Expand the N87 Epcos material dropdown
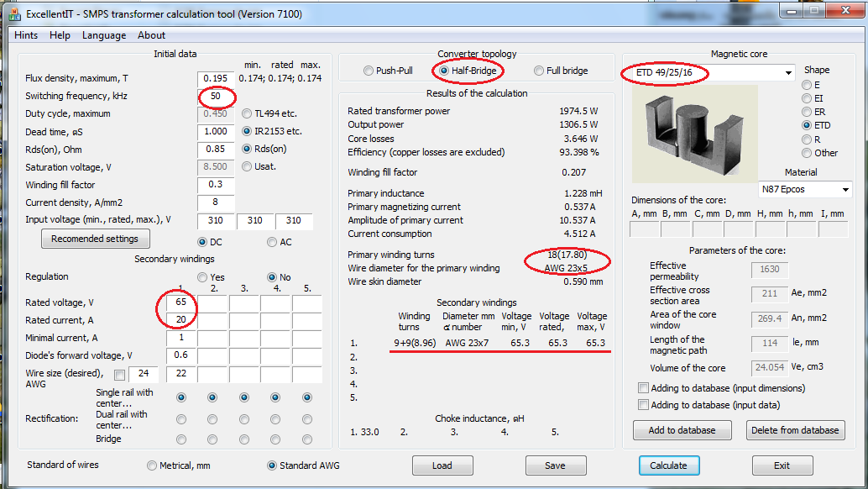This screenshot has height=489, width=868. pyautogui.click(x=845, y=189)
